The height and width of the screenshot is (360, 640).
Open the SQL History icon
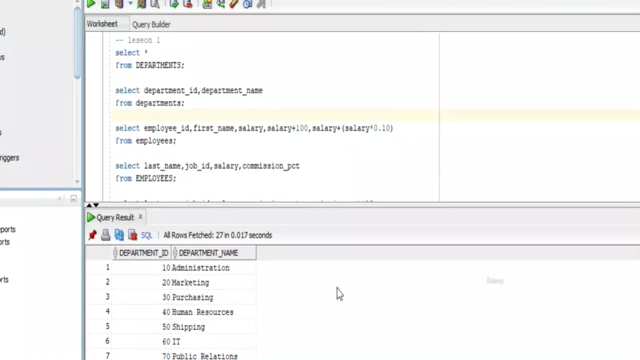click(247, 4)
